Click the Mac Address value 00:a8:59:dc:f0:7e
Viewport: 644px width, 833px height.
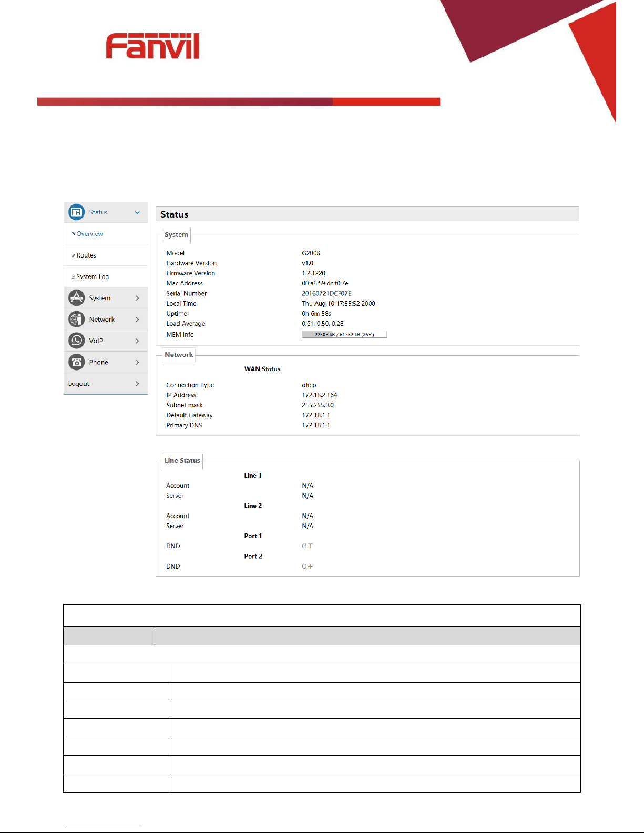tap(325, 283)
